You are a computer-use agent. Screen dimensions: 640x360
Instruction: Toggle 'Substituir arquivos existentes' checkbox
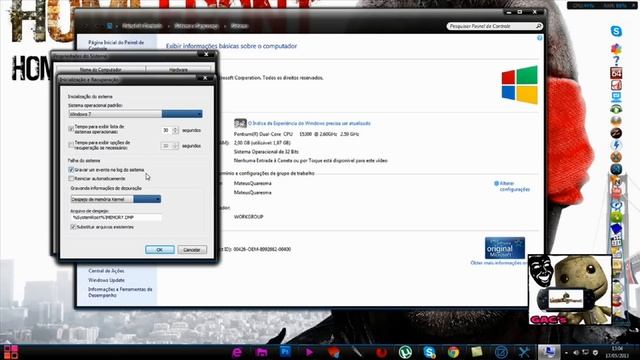73,227
